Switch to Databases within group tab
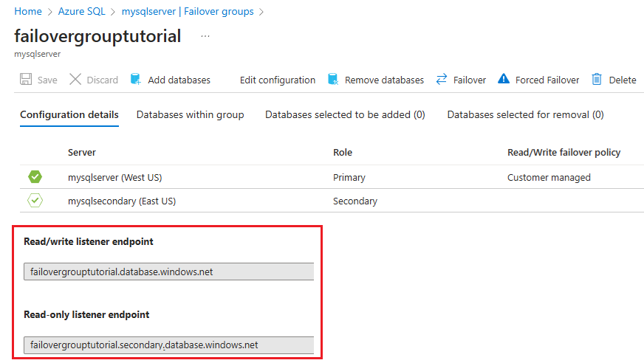Viewport: 644px width, 363px height. pos(191,114)
